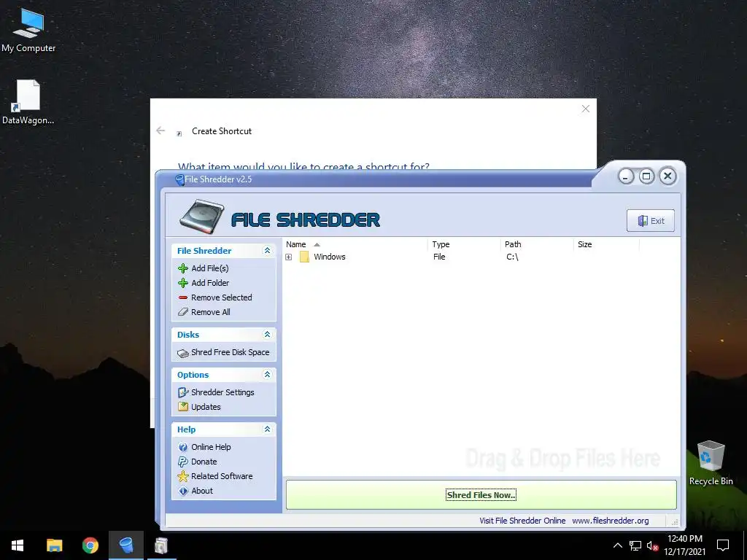Maximize the File Shredder window
Screen dimensions: 747x560
tap(646, 176)
